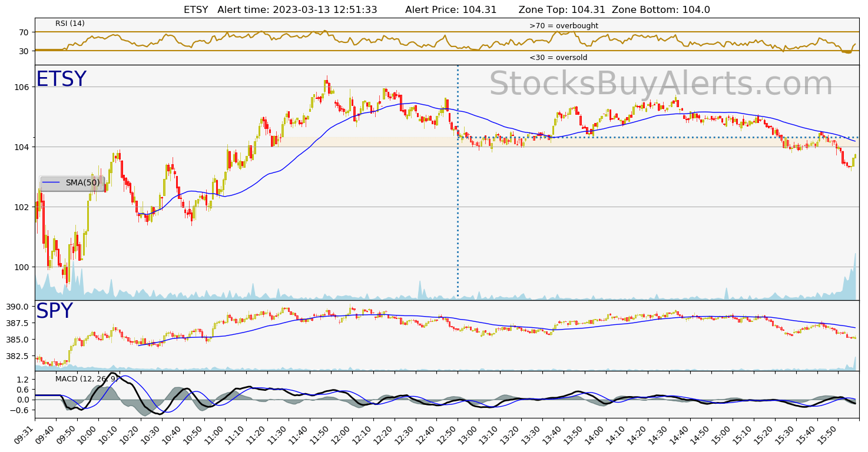Click the '>70 = overbought' annotation
Screen dimensions: 868x452
pyautogui.click(x=564, y=26)
